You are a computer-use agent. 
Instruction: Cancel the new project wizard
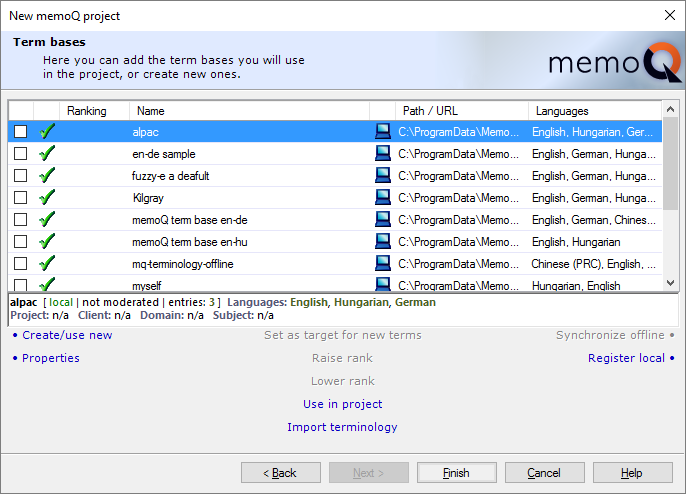click(544, 473)
